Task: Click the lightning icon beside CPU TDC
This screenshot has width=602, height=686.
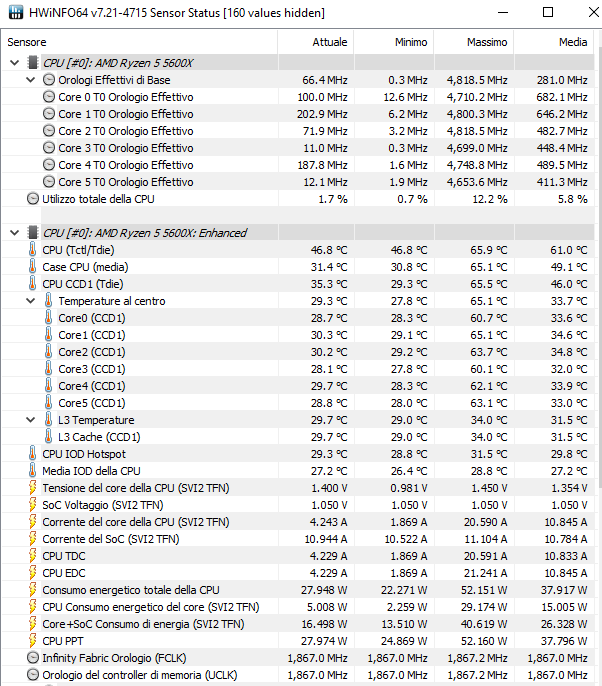Action: tap(32, 556)
